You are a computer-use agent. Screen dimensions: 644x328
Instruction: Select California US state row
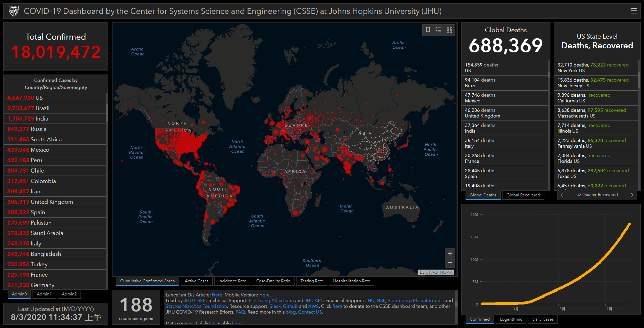[x=596, y=98]
